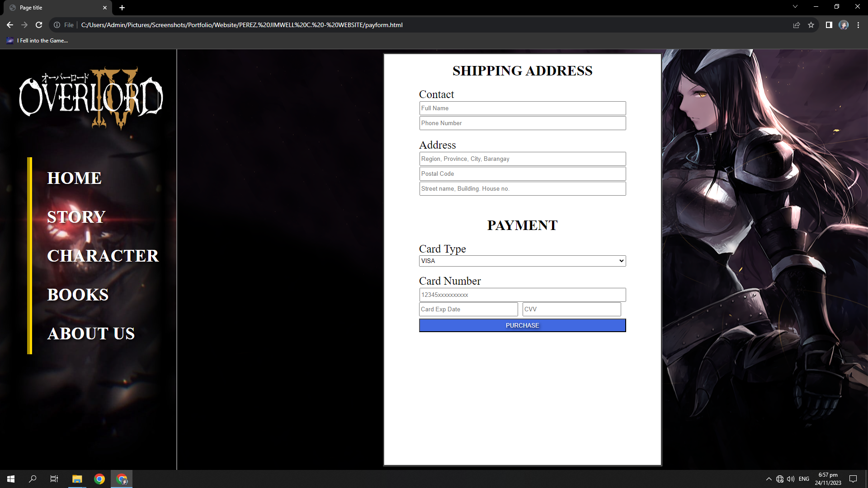Select the Page title tab
Viewport: 868px width, 488px height.
tap(59, 8)
